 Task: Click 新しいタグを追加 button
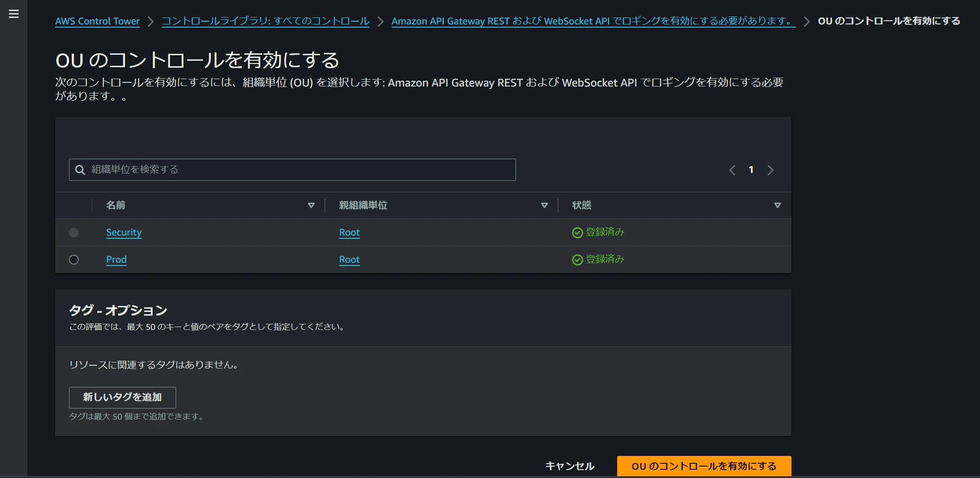click(x=122, y=397)
